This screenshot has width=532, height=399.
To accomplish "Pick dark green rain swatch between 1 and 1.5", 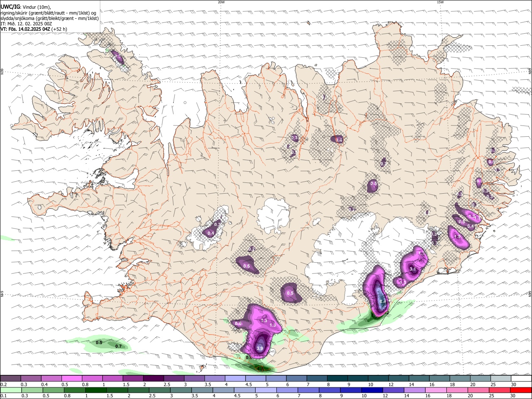I will 96,390.
